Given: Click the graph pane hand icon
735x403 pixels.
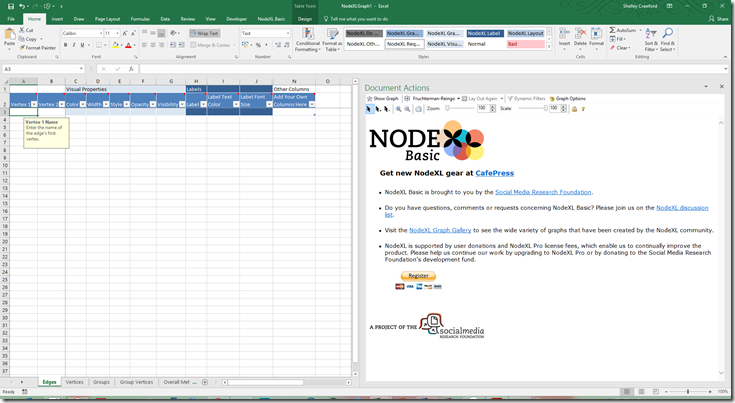Looking at the screenshot, I should [419, 109].
